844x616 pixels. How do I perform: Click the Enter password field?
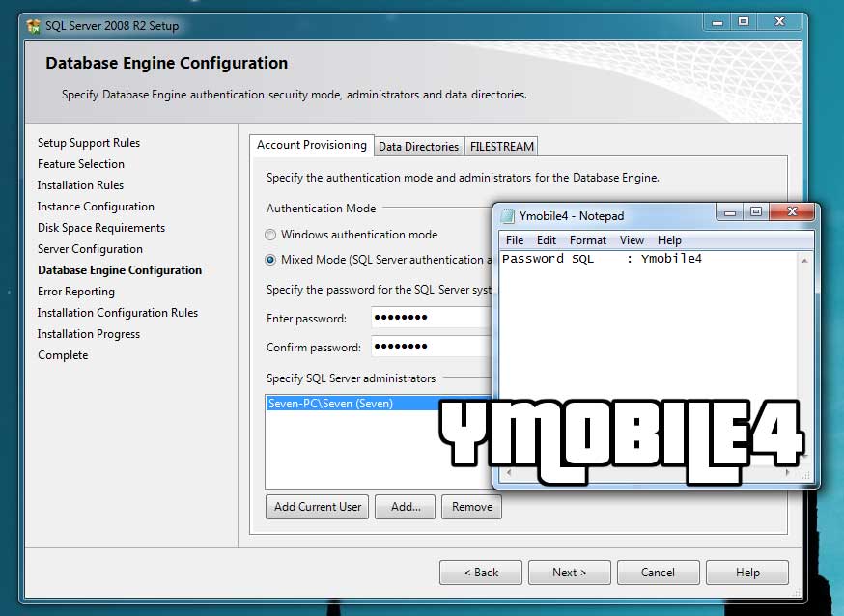tap(432, 318)
